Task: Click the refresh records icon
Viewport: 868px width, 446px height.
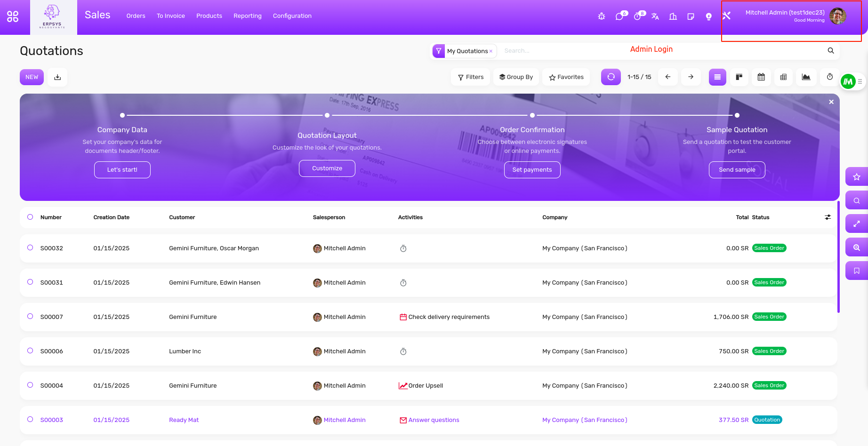Action: click(x=611, y=77)
